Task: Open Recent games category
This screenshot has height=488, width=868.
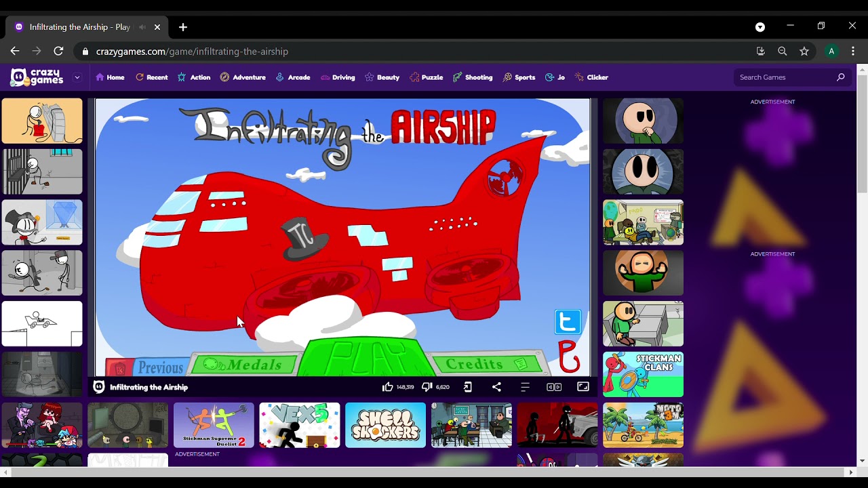Action: point(151,77)
